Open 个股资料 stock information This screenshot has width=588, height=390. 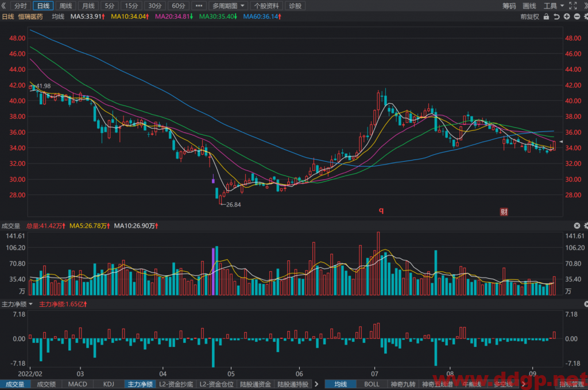click(x=266, y=6)
